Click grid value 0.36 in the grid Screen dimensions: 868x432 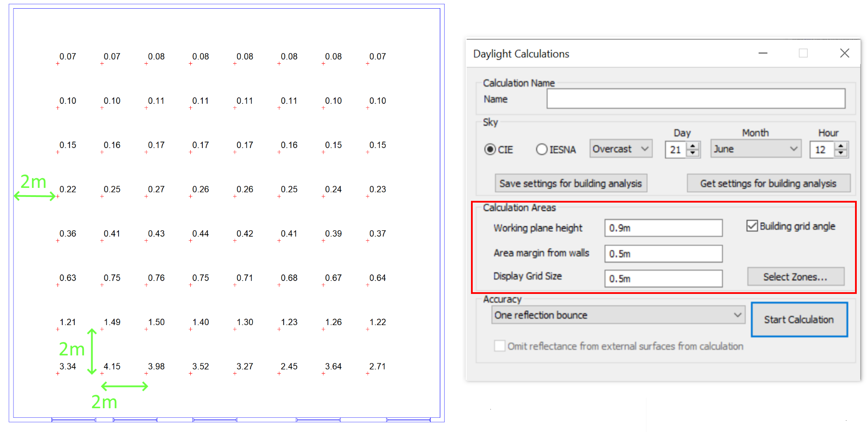click(68, 234)
